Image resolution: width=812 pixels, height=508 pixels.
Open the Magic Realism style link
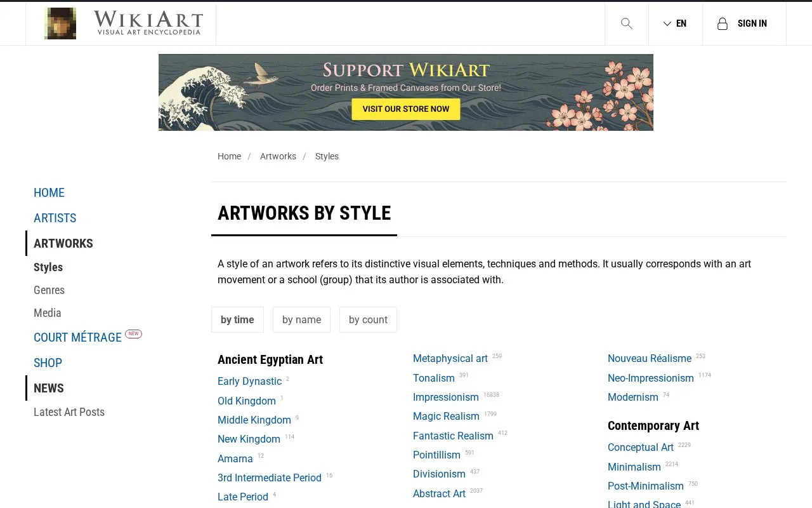[446, 416]
